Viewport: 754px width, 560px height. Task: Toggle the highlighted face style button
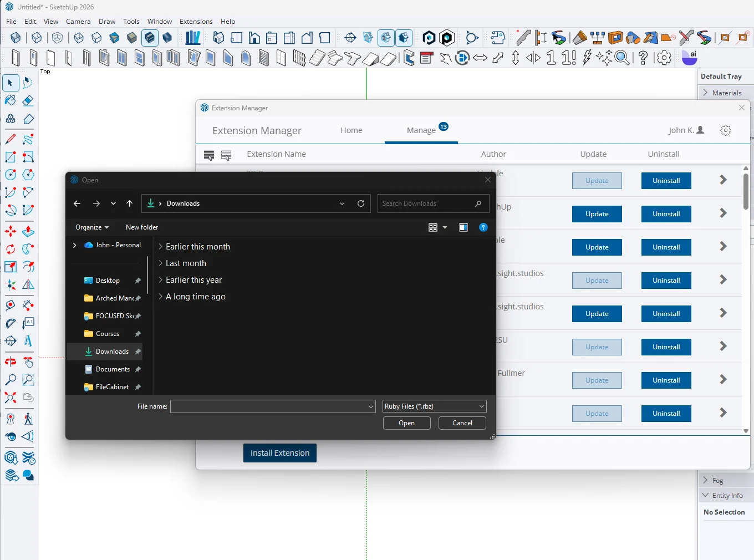click(x=150, y=38)
